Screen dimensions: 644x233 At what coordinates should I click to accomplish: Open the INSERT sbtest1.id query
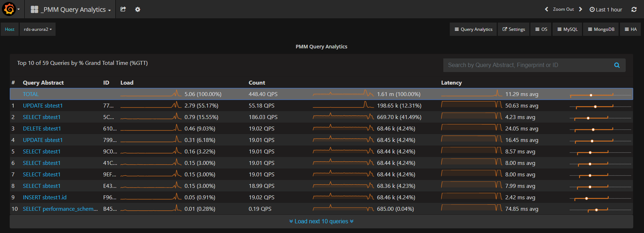[45, 198]
